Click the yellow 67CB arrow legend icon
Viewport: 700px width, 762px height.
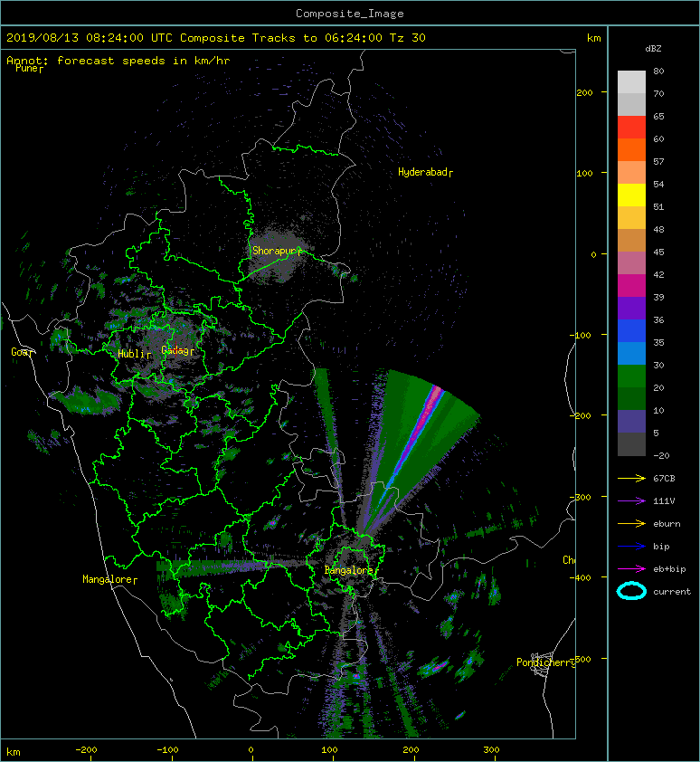631,479
